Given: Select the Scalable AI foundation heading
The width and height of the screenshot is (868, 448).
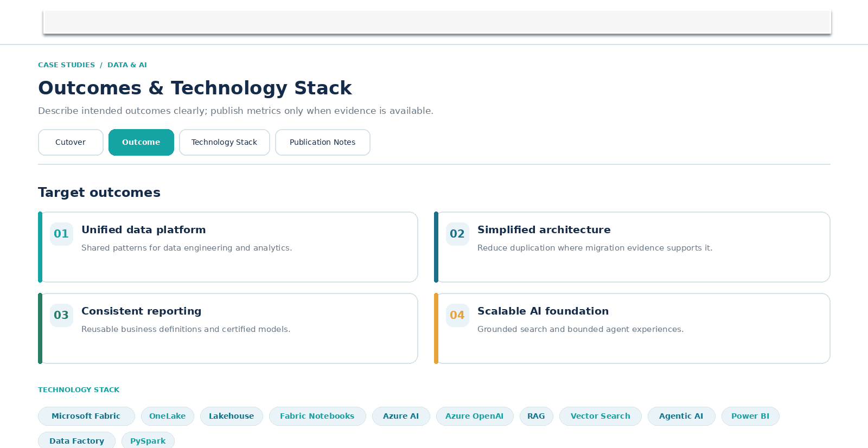Looking at the screenshot, I should coord(543,311).
